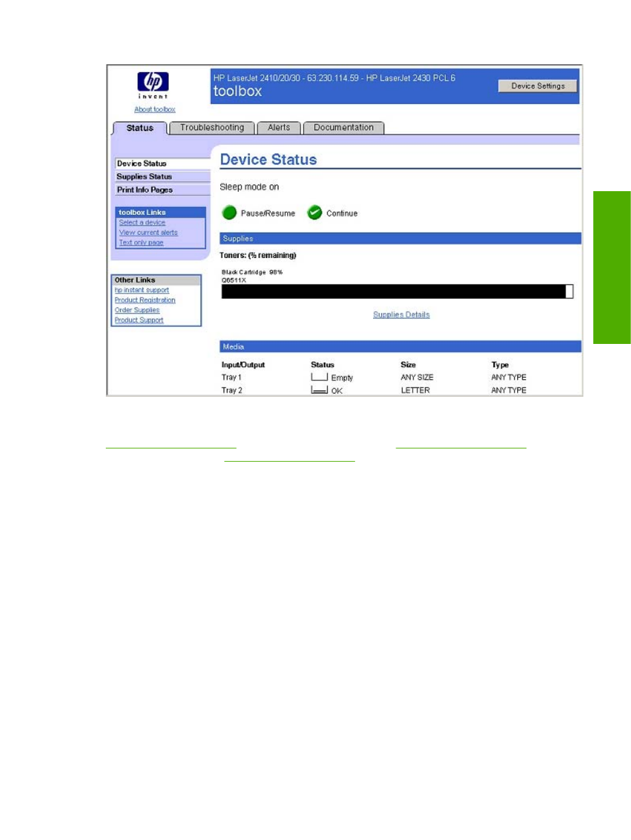Click the Tray 1 row label
The width and height of the screenshot is (631, 840).
point(231,378)
